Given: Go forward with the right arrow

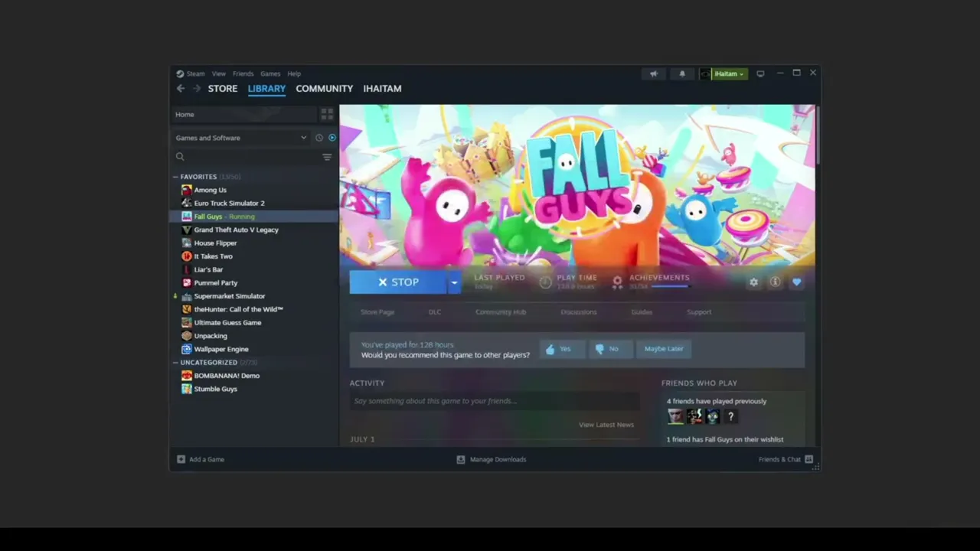Looking at the screenshot, I should (196, 89).
